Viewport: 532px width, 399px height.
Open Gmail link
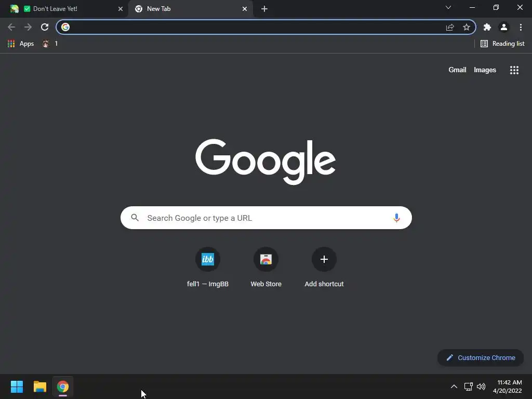(457, 70)
